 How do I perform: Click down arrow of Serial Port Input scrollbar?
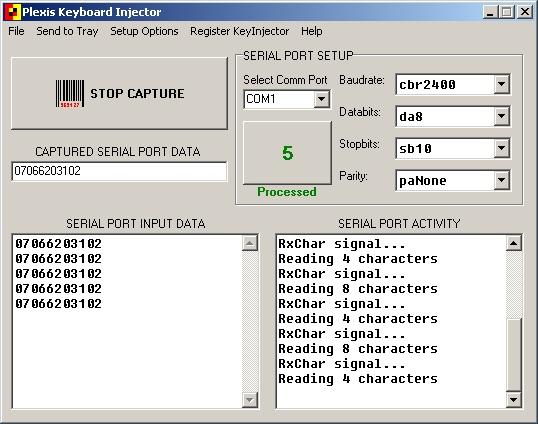(x=250, y=400)
